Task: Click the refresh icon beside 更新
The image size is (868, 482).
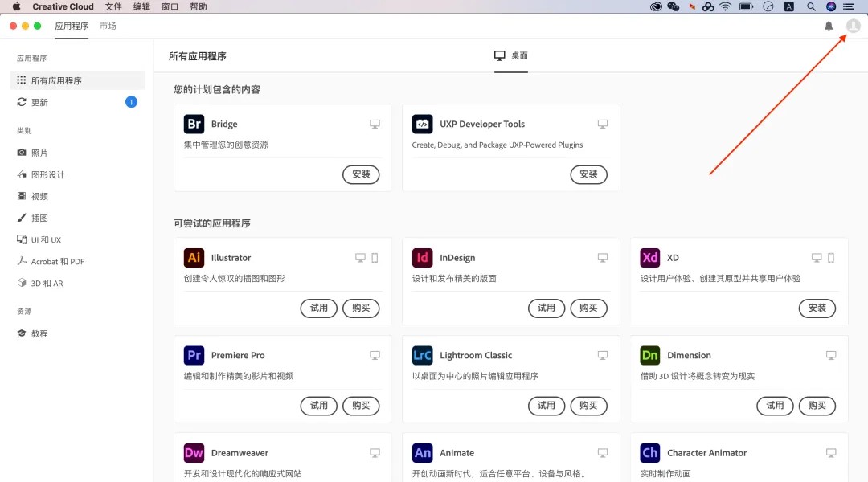Action: [x=22, y=102]
